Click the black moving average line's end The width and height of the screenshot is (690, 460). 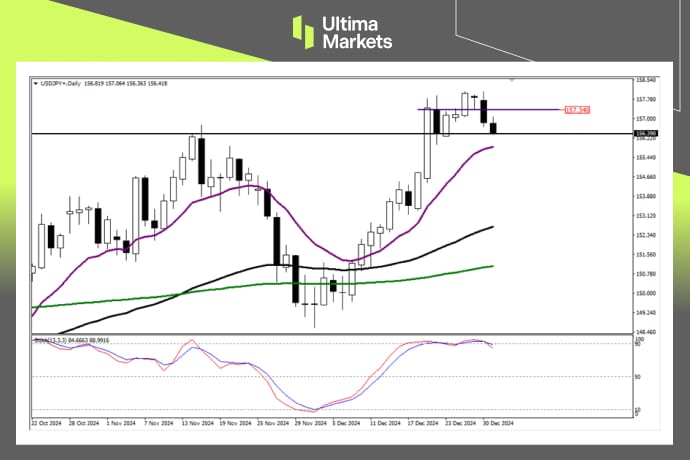pos(492,227)
